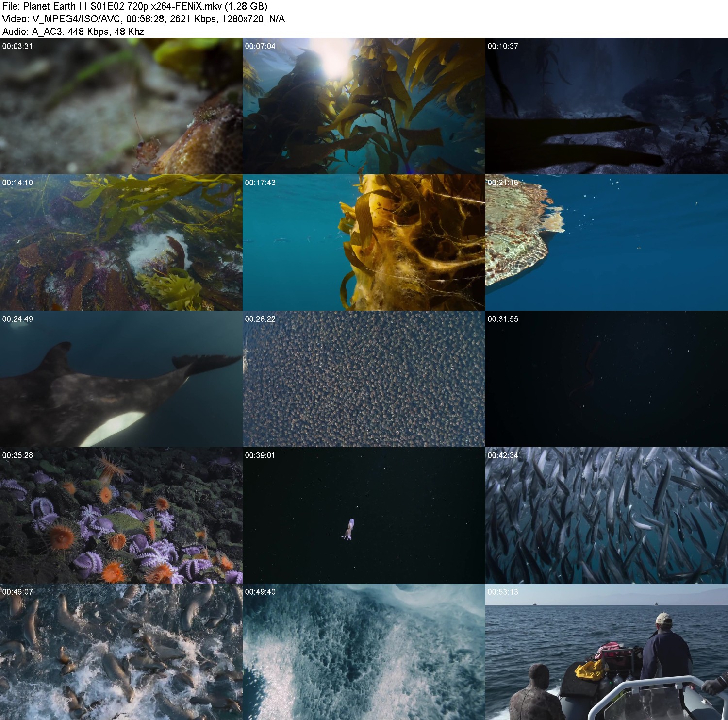Select the sea turtle thumbnail at 00:21:16

(x=607, y=242)
